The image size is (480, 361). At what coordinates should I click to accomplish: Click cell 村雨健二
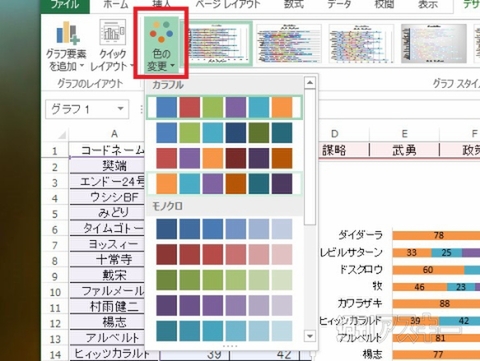pos(107,307)
